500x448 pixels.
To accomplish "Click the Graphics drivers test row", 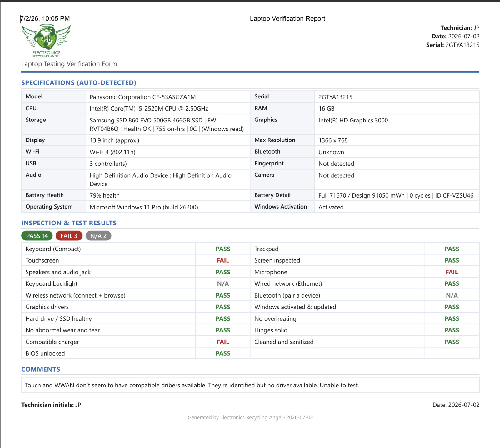I will [136, 307].
